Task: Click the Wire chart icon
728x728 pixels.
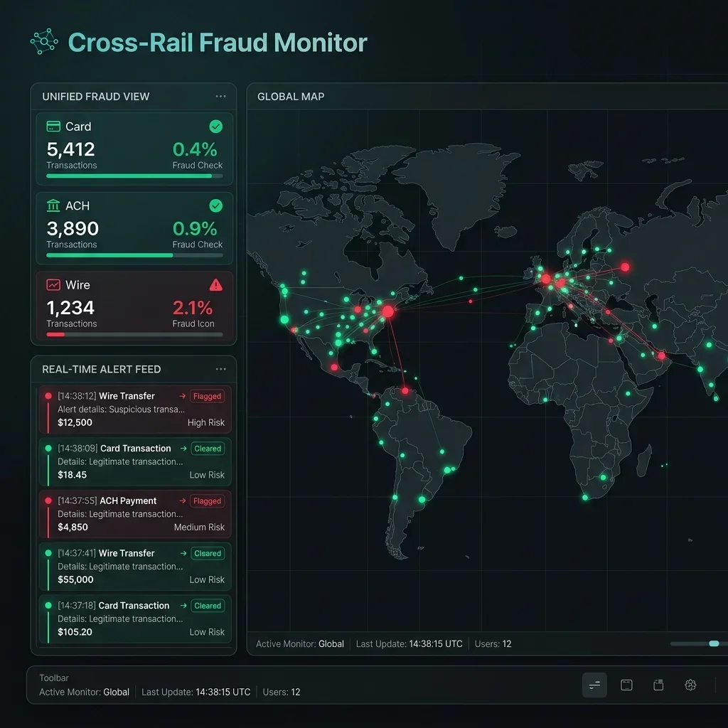Action: click(x=53, y=284)
